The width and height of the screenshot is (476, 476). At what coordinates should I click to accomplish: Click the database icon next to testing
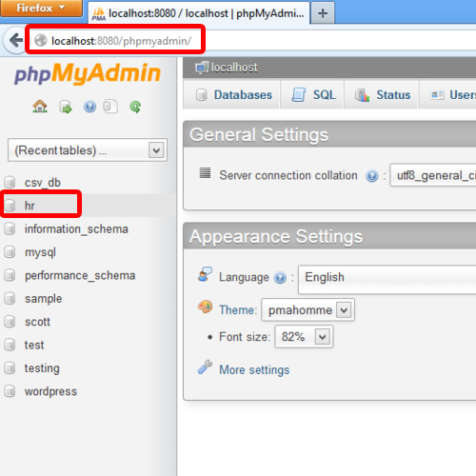pyautogui.click(x=10, y=368)
